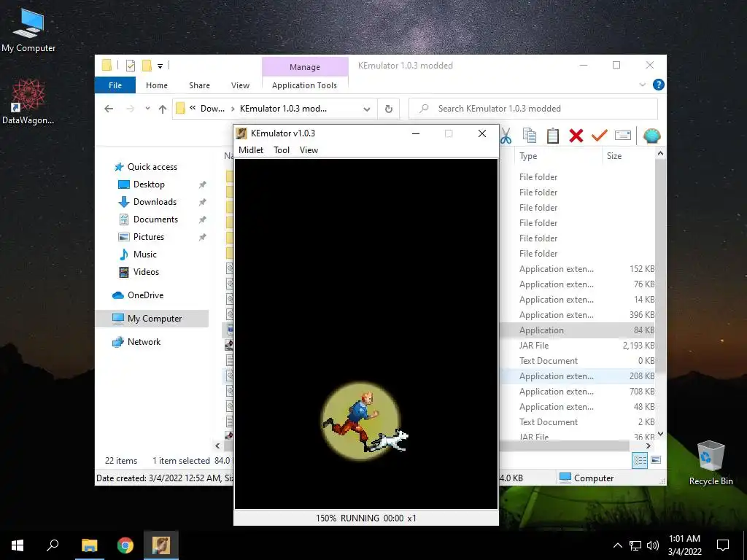The height and width of the screenshot is (560, 747).
Task: Click the Properties quick access icon in title bar
Action: point(131,66)
